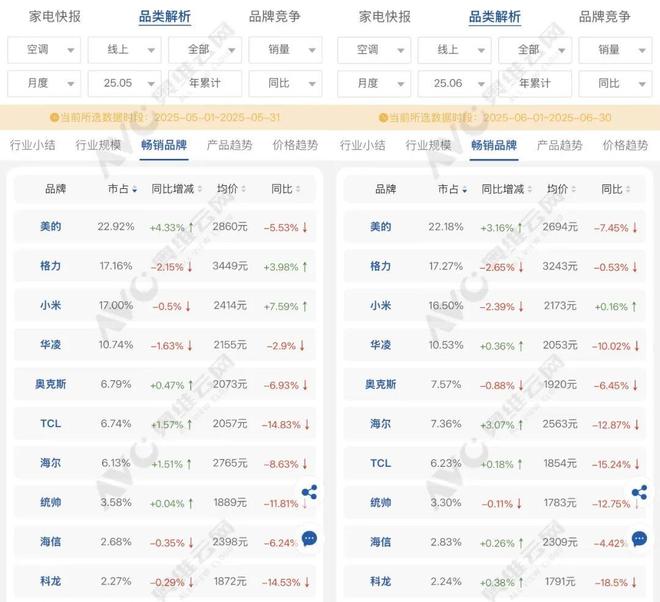Open 小米 brand link in left table
Image resolution: width=660 pixels, height=602 pixels.
coord(51,305)
